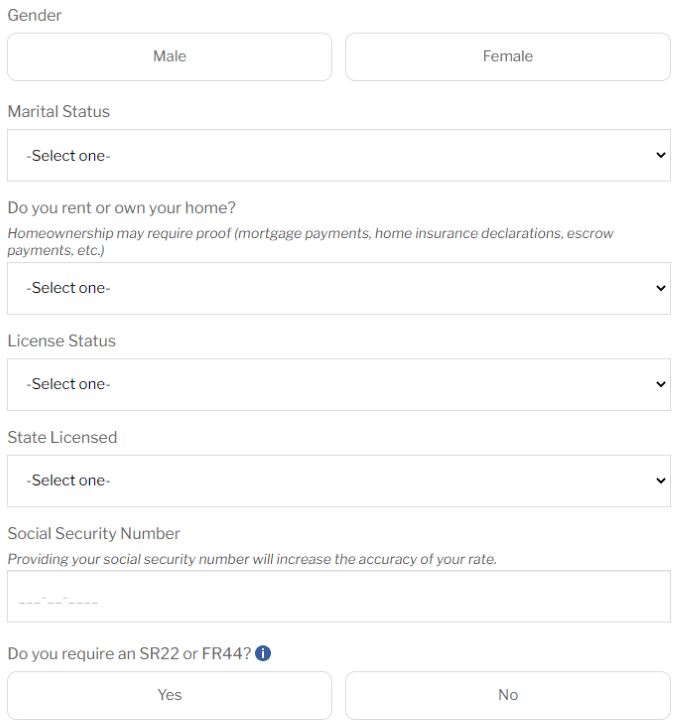The image size is (680, 726).
Task: Click the Social Security Number field
Action: pyautogui.click(x=339, y=596)
